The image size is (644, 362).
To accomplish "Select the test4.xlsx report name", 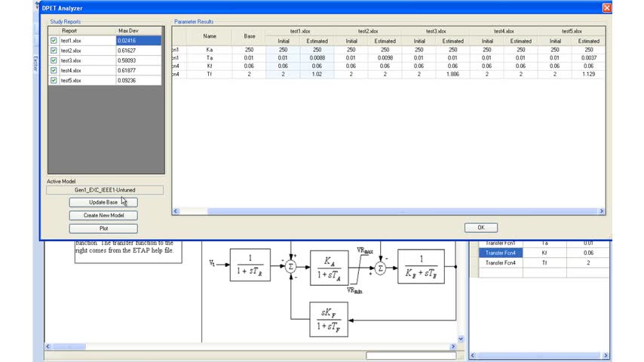I will (87, 70).
